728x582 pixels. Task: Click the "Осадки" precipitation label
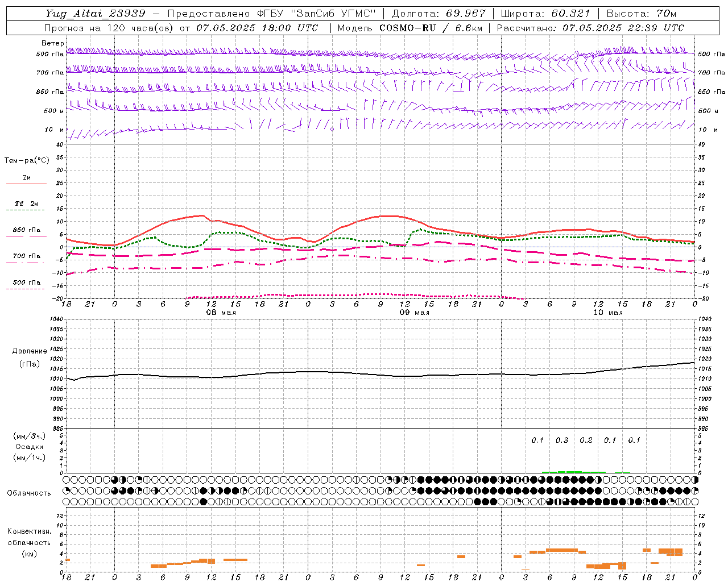(30, 447)
